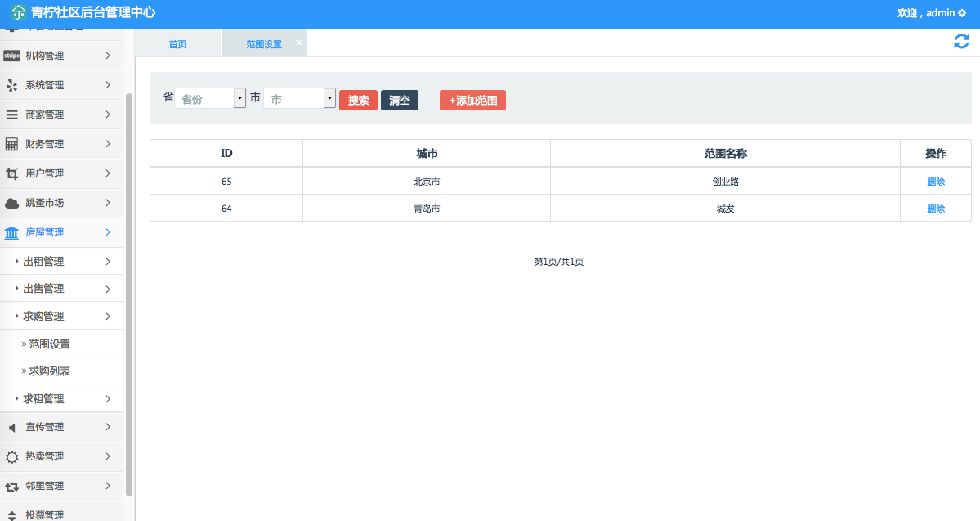Click the 搜索 button

pyautogui.click(x=358, y=100)
